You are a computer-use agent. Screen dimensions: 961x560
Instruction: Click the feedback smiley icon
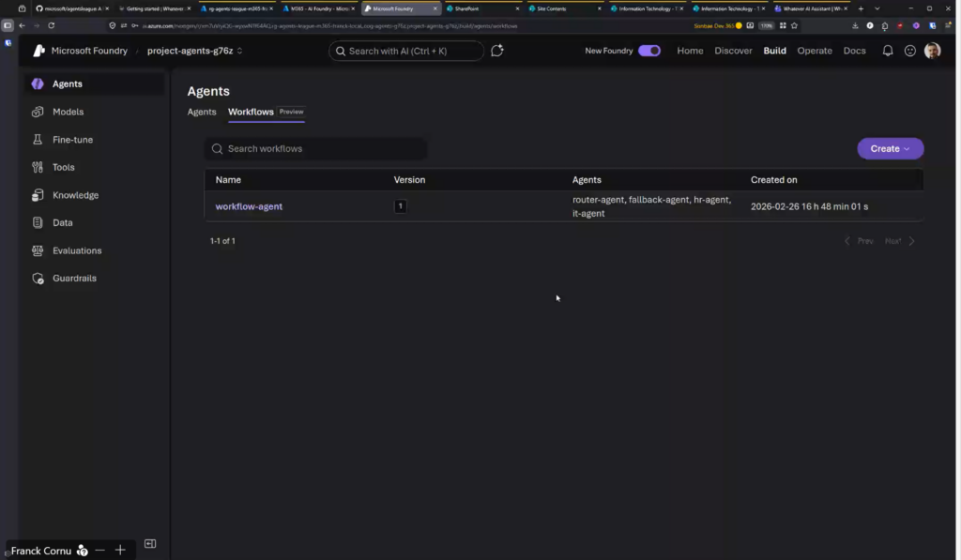[909, 51]
